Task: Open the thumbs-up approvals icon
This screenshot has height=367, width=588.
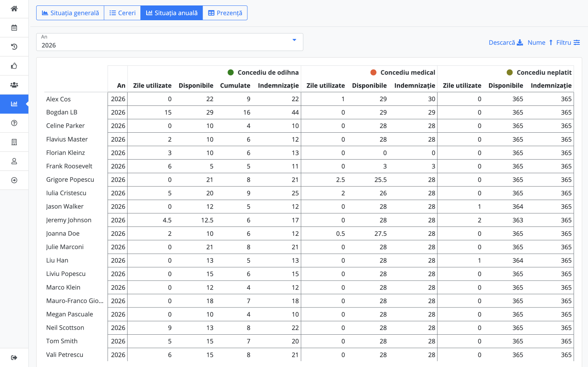Action: tap(14, 66)
